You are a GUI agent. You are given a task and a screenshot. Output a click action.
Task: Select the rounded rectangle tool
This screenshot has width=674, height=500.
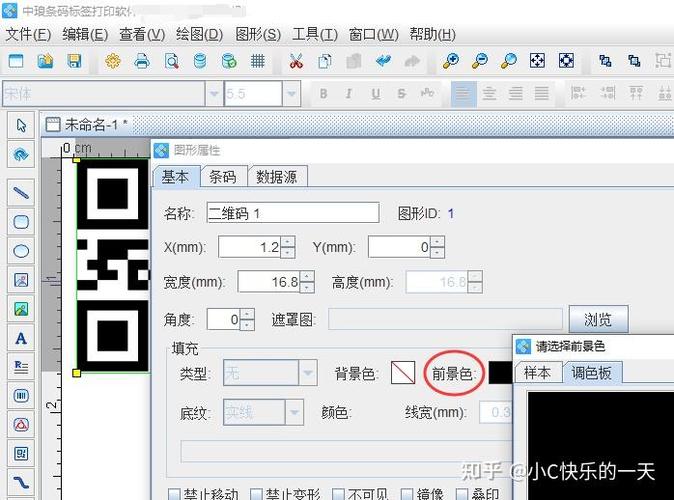(21, 222)
